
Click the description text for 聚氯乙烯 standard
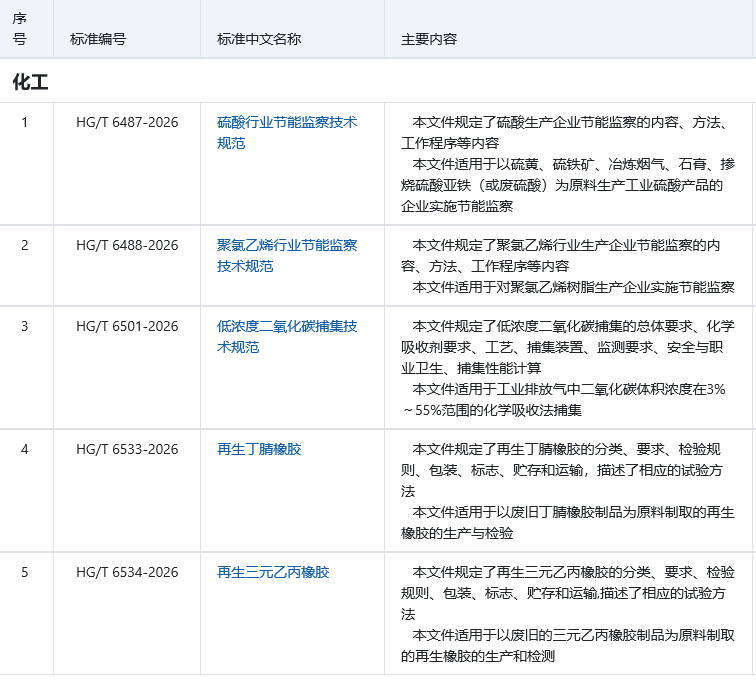point(567,266)
